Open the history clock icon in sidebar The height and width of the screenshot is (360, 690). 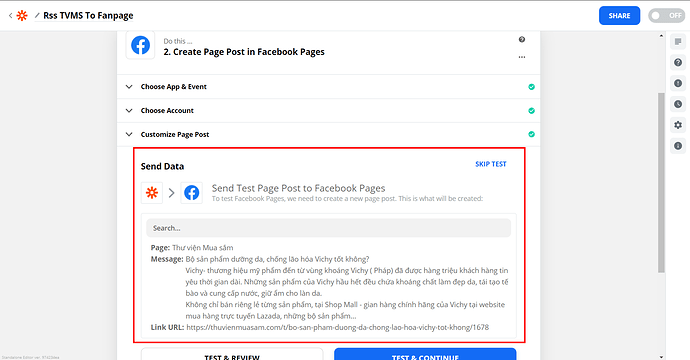coord(678,104)
